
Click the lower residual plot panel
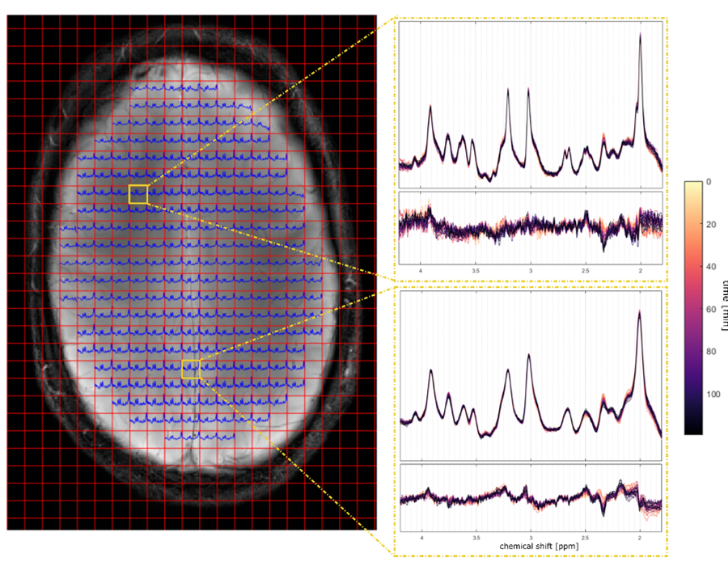coord(531,497)
